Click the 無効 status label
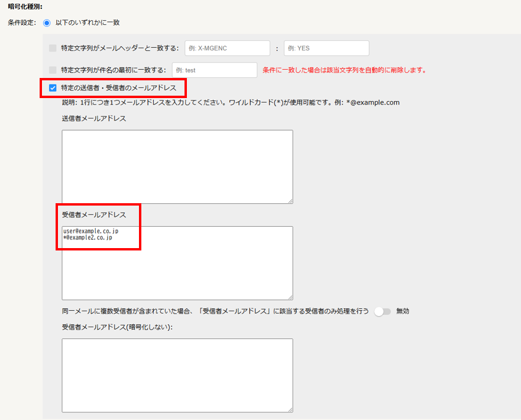 tap(403, 311)
